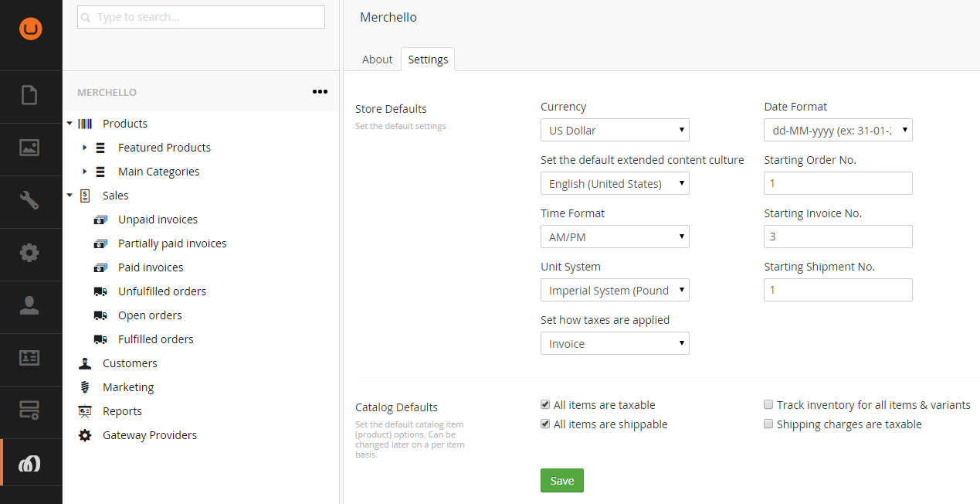Click the Starting Invoice No. field
This screenshot has width=980, height=504.
(838, 237)
